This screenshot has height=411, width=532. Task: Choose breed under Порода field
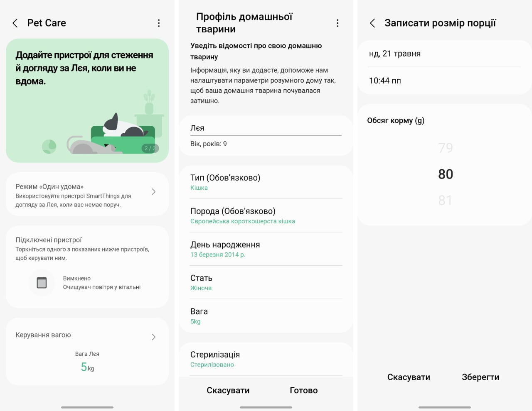click(266, 215)
